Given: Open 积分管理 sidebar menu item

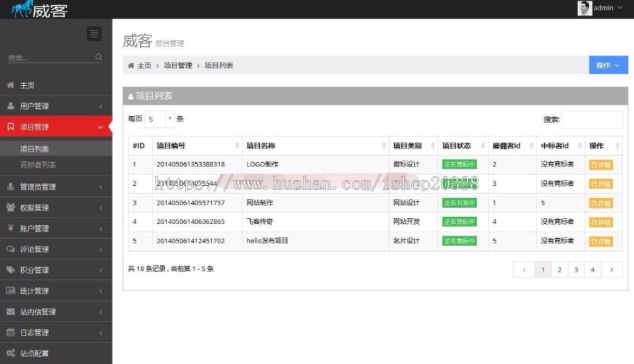Looking at the screenshot, I should click(x=56, y=270).
